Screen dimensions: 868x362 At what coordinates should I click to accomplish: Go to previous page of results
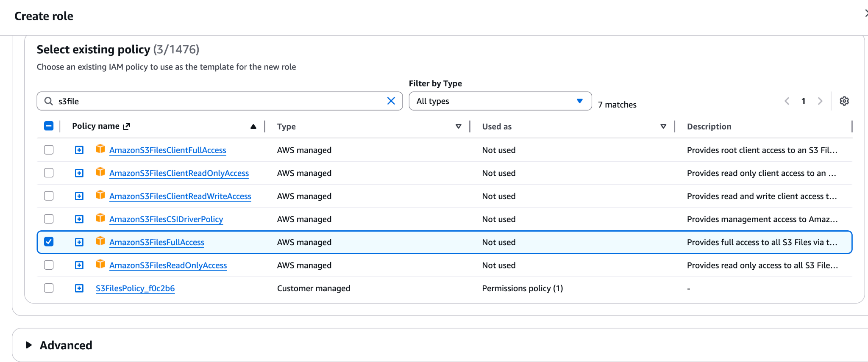tap(787, 101)
